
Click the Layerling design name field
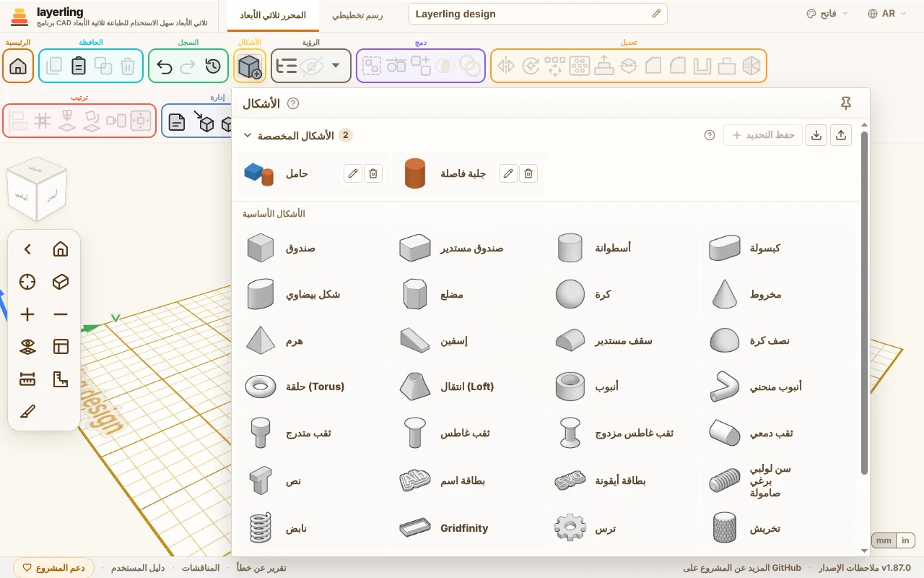pyautogui.click(x=538, y=14)
